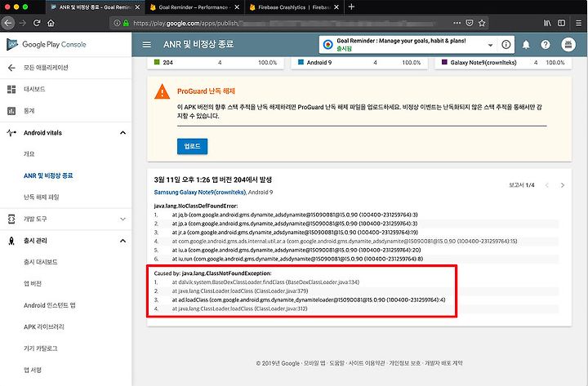Go to browser home page icon
The width and height of the screenshot is (588, 386).
pyautogui.click(x=51, y=23)
